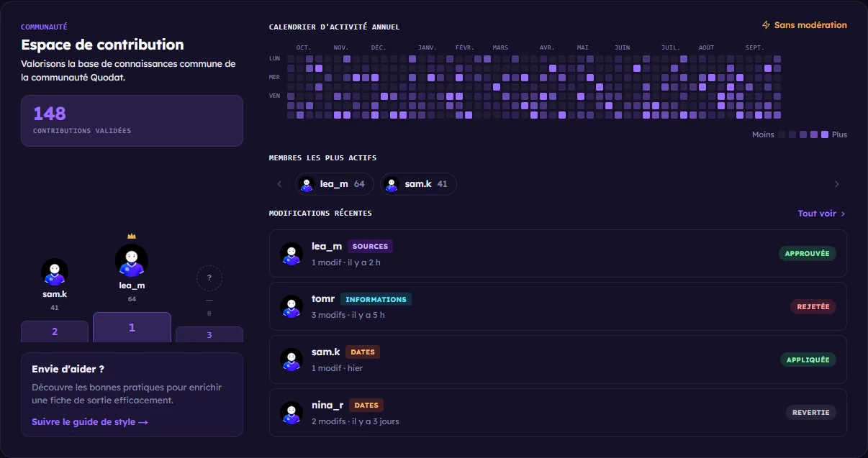Click the REJETÉE status badge

point(813,307)
